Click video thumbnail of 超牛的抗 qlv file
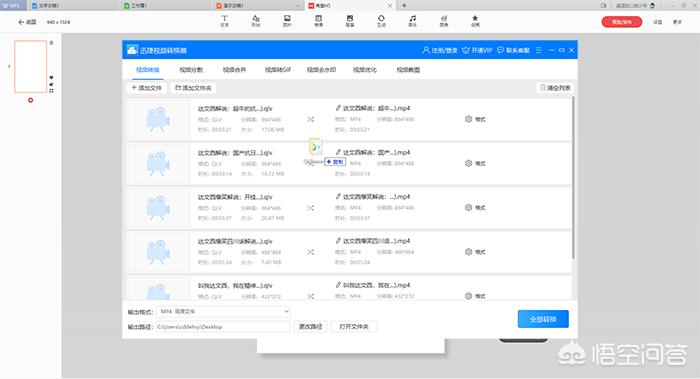The image size is (700, 379). (x=158, y=119)
